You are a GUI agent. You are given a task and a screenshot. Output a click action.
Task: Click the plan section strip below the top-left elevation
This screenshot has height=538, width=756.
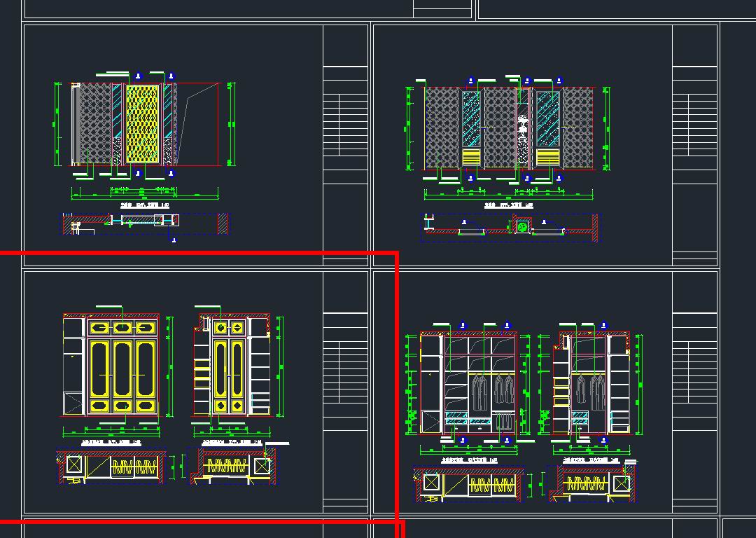coord(145,223)
